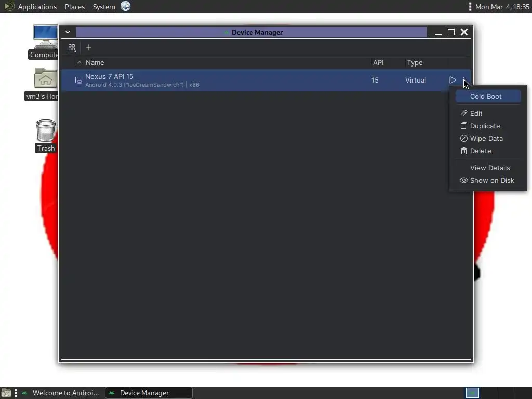
Task: Select the Nexus 7 API 15 row
Action: point(265,80)
